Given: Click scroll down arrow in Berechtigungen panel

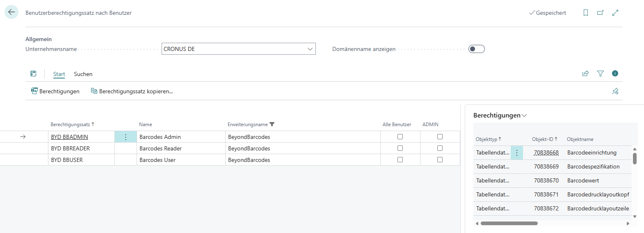Looking at the screenshot, I should 635,217.
